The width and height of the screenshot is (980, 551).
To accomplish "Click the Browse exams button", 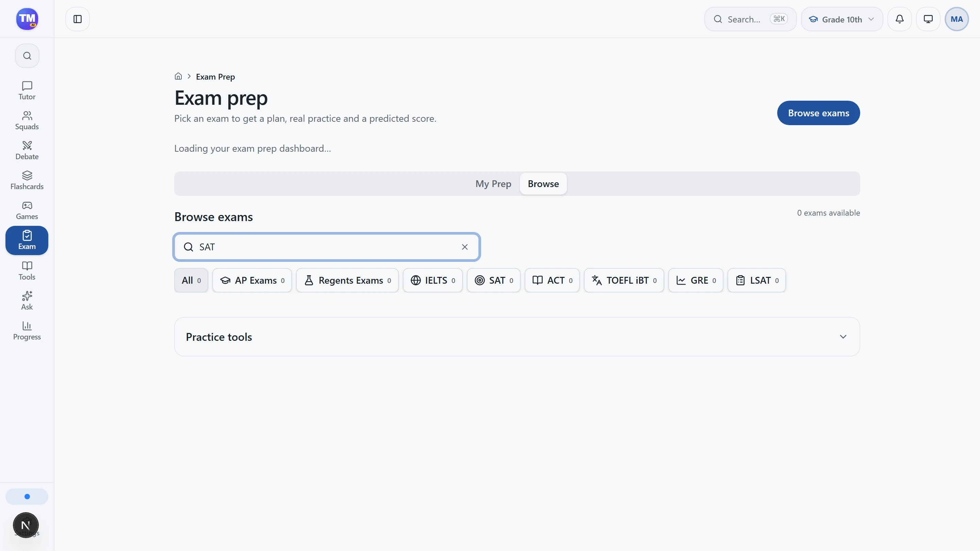I will (x=818, y=113).
